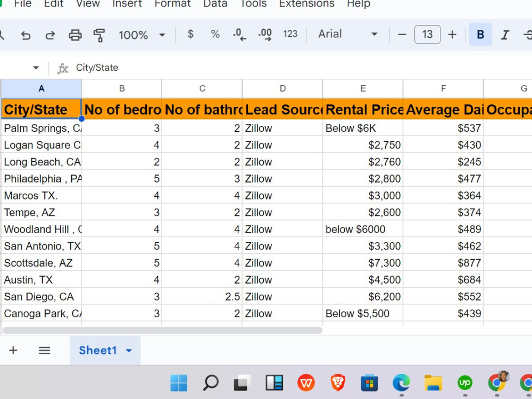The image size is (532, 399).
Task: Select the Paint format roller icon
Action: tap(99, 35)
